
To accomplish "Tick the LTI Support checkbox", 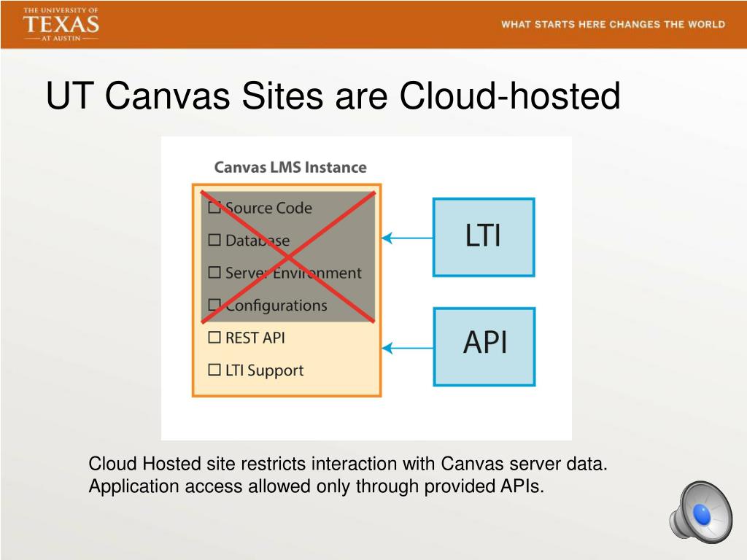I will coord(214,370).
